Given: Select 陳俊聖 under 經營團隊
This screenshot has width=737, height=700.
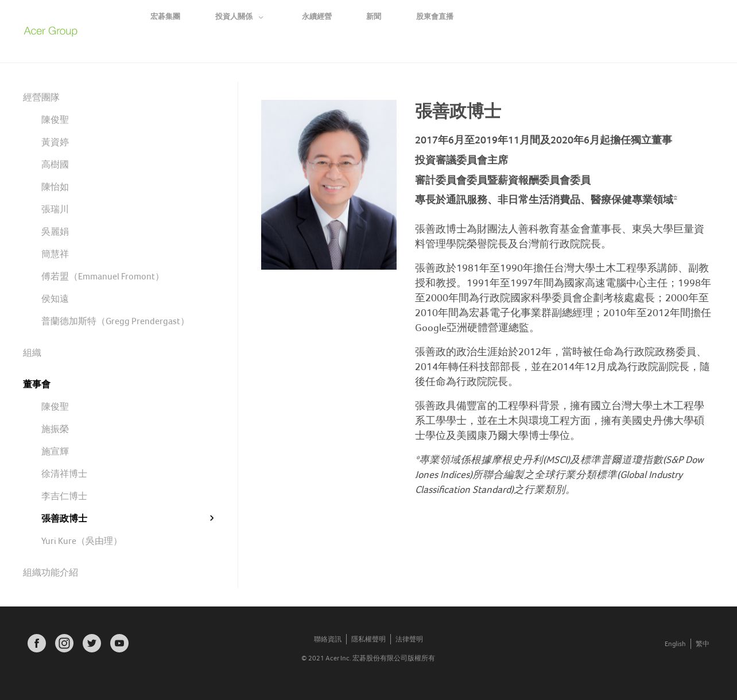Looking at the screenshot, I should click(x=55, y=119).
